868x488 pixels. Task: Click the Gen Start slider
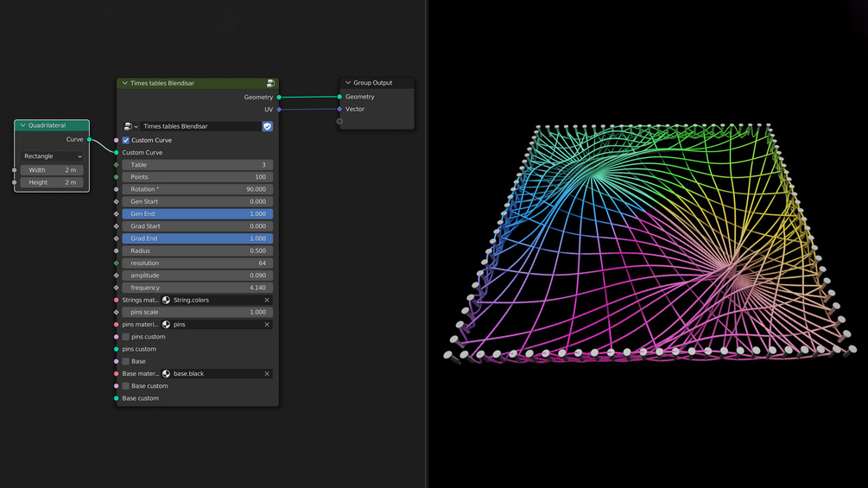click(x=197, y=201)
